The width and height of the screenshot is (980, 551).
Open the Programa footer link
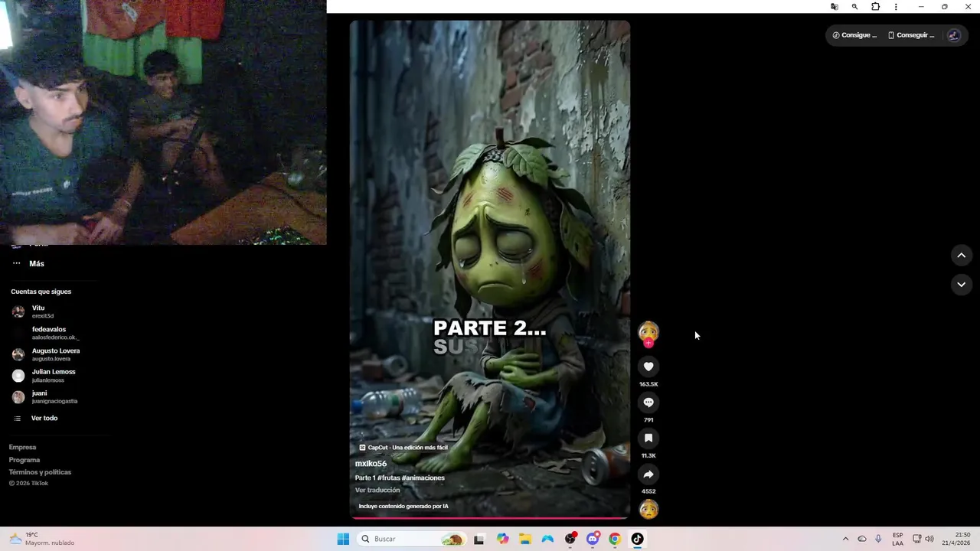click(24, 460)
